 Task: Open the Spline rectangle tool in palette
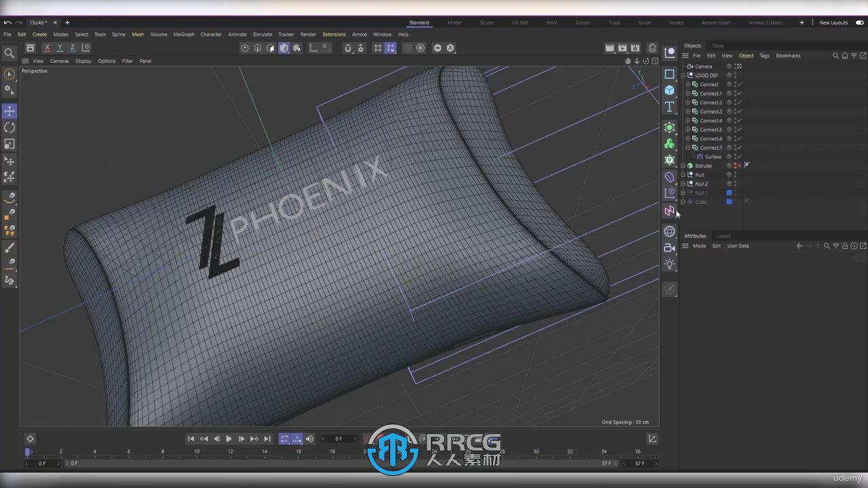click(x=669, y=74)
